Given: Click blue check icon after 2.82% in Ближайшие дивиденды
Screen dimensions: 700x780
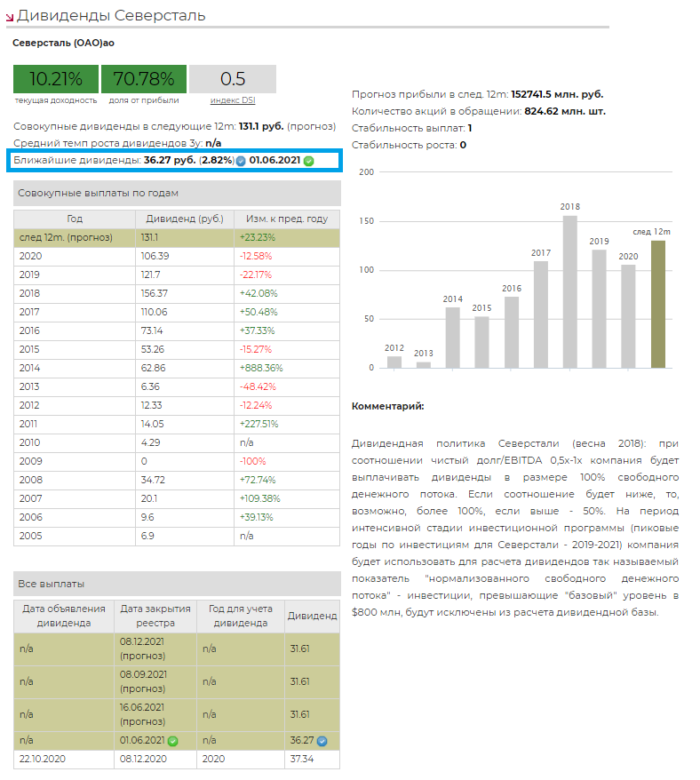Looking at the screenshot, I should pyautogui.click(x=241, y=161).
